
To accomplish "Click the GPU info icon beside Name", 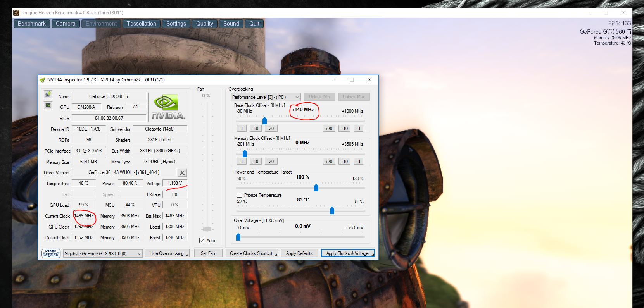I will 48,94.
